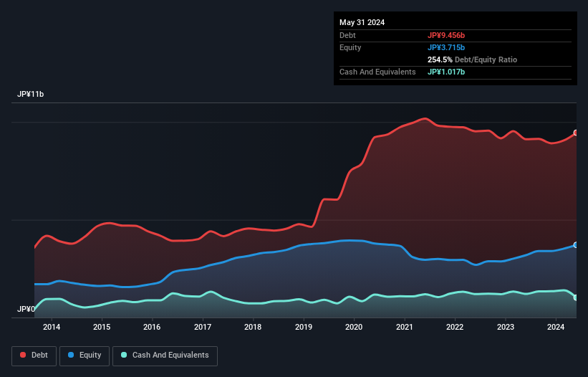Click the 2018 x-axis label
Screen dimensions: 588x377
(x=253, y=327)
